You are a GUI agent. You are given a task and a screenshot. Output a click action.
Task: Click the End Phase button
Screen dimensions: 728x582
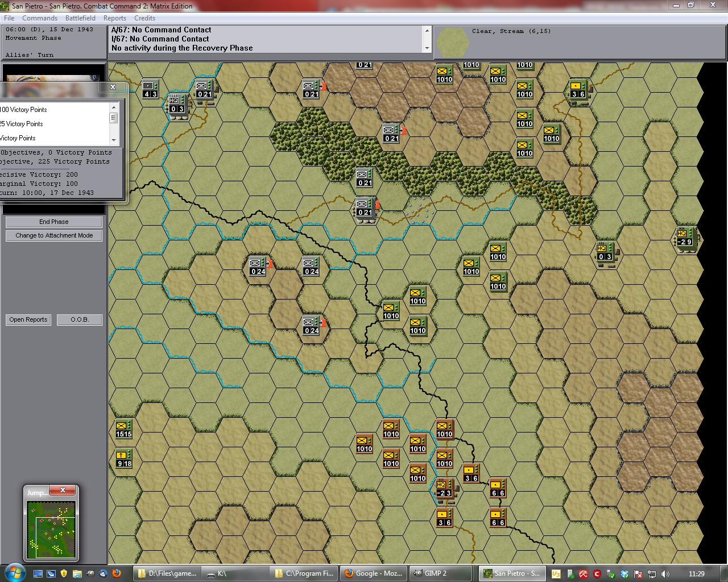point(54,222)
